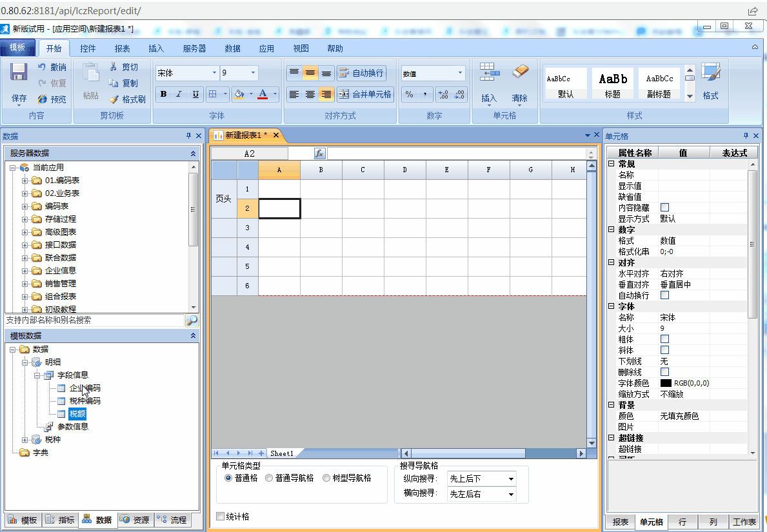Click the 撤销 undo button
Image resolution: width=767 pixels, height=532 pixels.
click(52, 67)
